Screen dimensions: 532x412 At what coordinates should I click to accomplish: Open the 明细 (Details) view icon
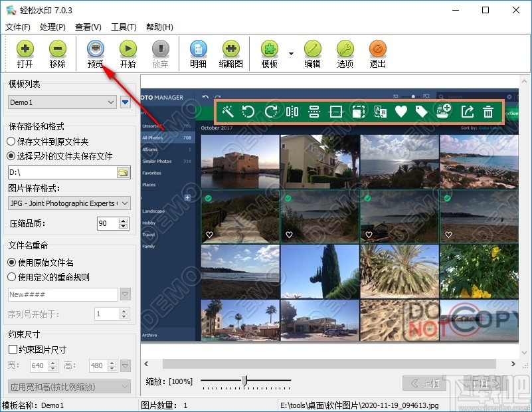[199, 49]
